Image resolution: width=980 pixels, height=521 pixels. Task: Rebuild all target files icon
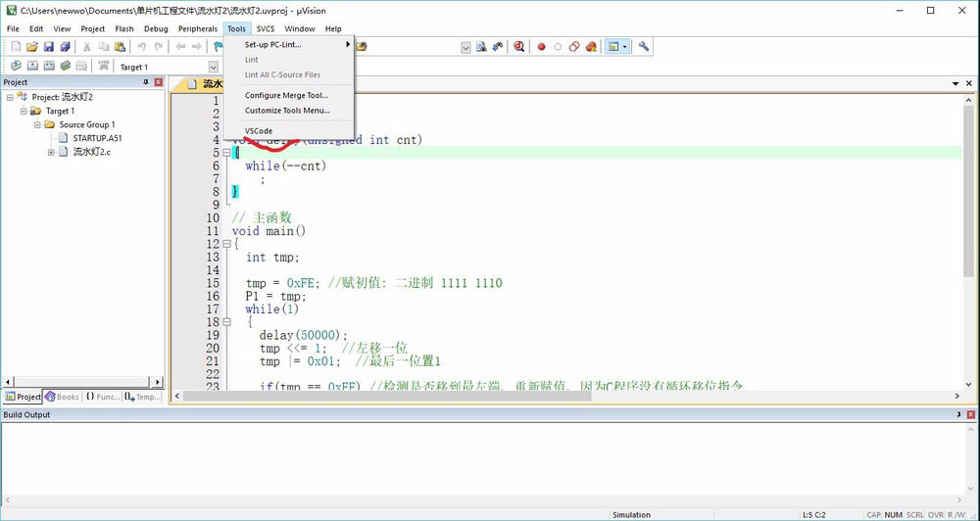click(49, 66)
